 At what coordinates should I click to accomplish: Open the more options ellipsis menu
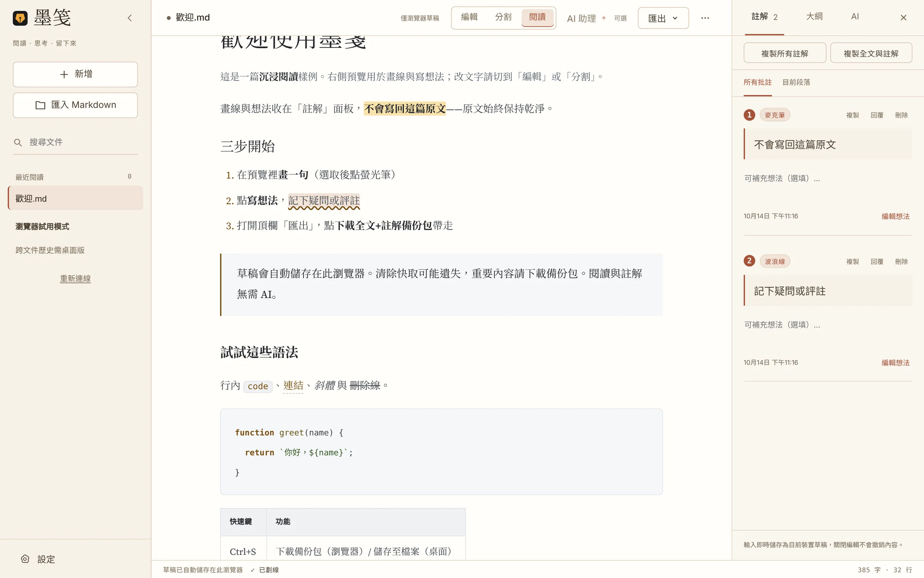click(x=705, y=18)
